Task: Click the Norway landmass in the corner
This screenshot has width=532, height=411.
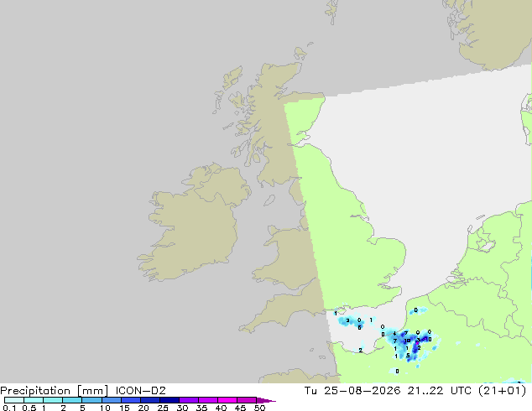Action: pyautogui.click(x=492, y=32)
